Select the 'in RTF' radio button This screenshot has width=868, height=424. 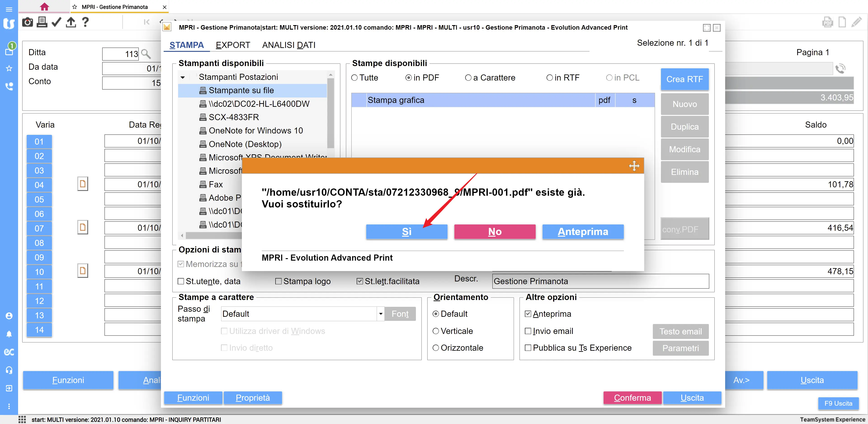[549, 78]
